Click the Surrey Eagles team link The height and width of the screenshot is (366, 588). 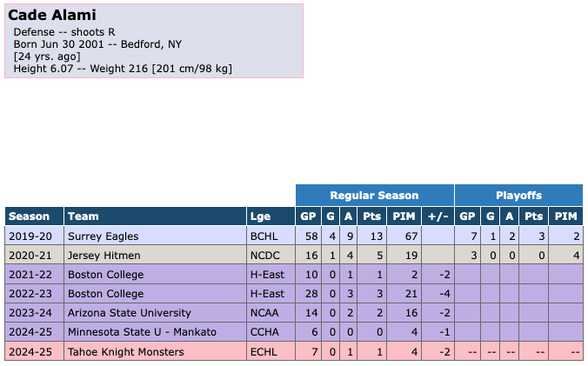[x=104, y=236]
